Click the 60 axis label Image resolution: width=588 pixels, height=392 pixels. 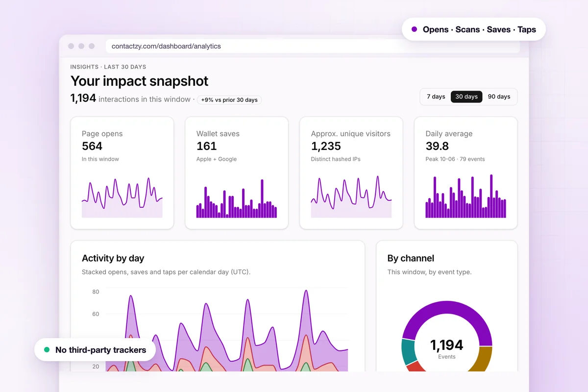point(96,314)
